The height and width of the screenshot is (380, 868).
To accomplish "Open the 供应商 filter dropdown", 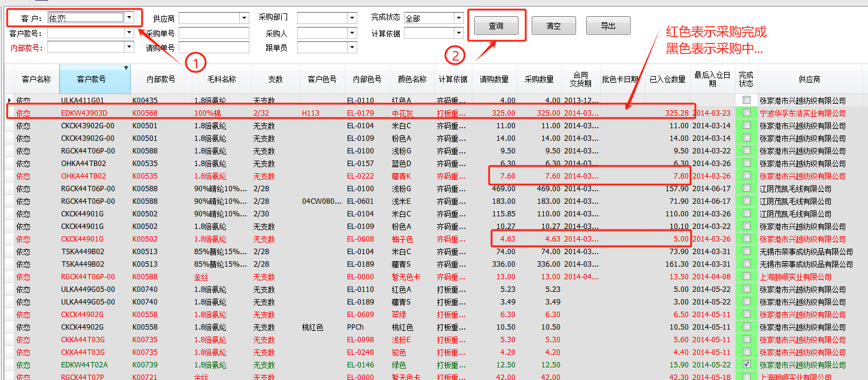I will (x=244, y=19).
